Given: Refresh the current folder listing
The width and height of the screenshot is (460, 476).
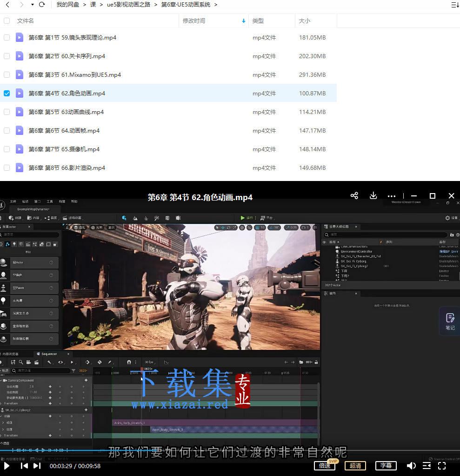Looking at the screenshot, I should (x=42, y=5).
